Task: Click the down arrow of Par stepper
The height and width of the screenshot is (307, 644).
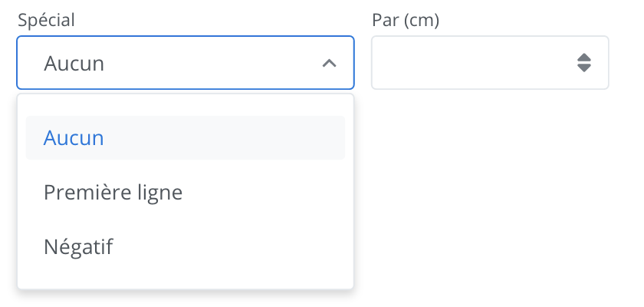Action: click(584, 68)
